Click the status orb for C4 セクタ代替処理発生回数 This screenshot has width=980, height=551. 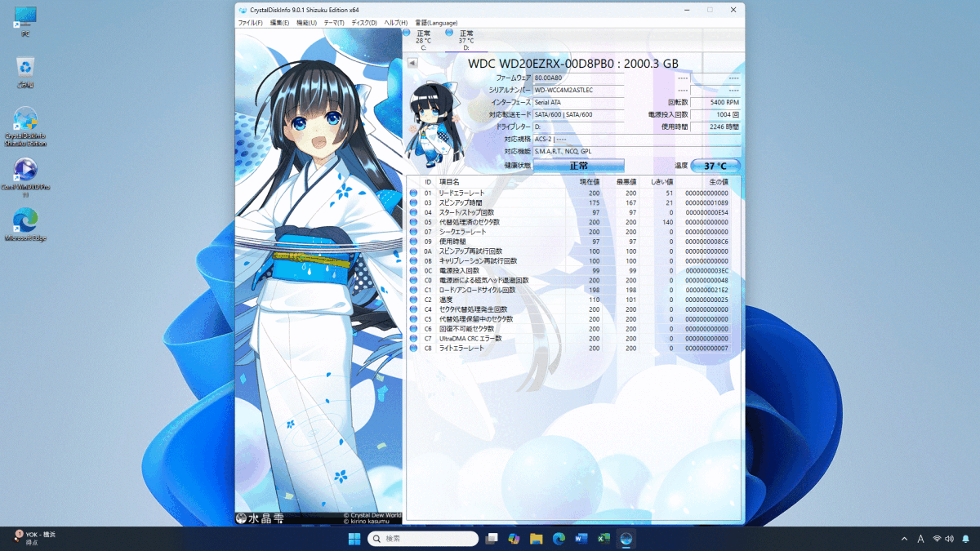pyautogui.click(x=413, y=309)
